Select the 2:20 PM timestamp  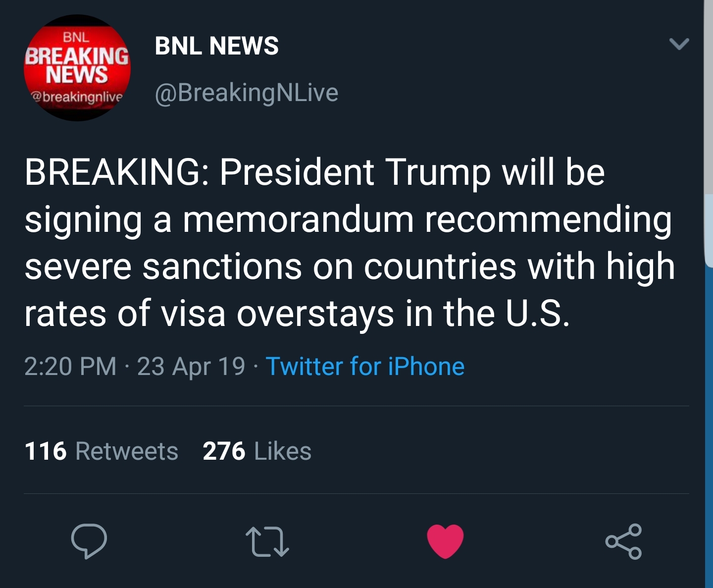click(70, 367)
